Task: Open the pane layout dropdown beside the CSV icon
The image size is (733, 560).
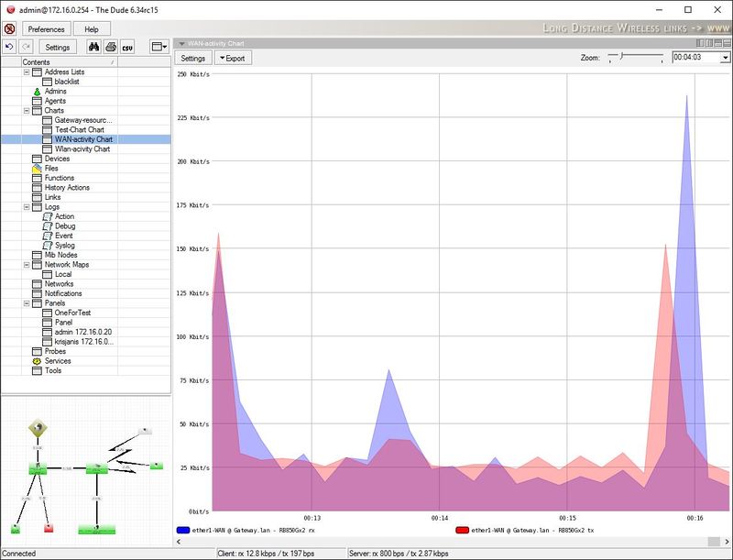Action: [x=159, y=47]
